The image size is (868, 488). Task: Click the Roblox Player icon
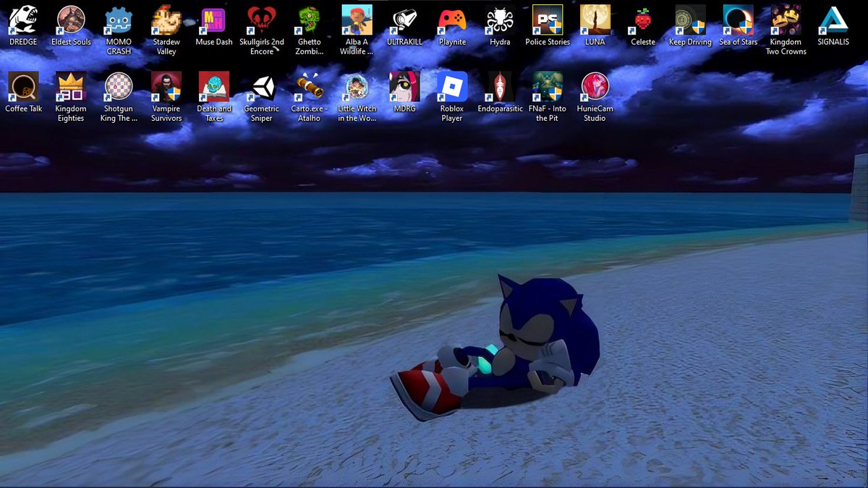[x=452, y=87]
